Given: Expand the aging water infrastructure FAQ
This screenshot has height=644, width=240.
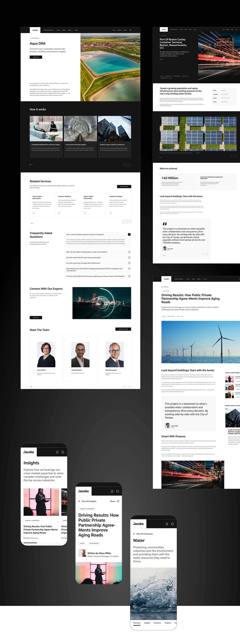Looking at the screenshot, I should click(129, 263).
